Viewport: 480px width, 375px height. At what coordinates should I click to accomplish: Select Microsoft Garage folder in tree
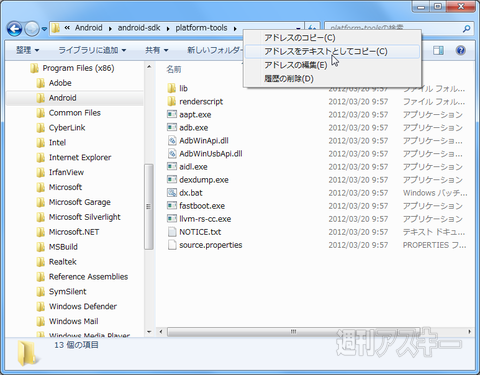[80, 202]
